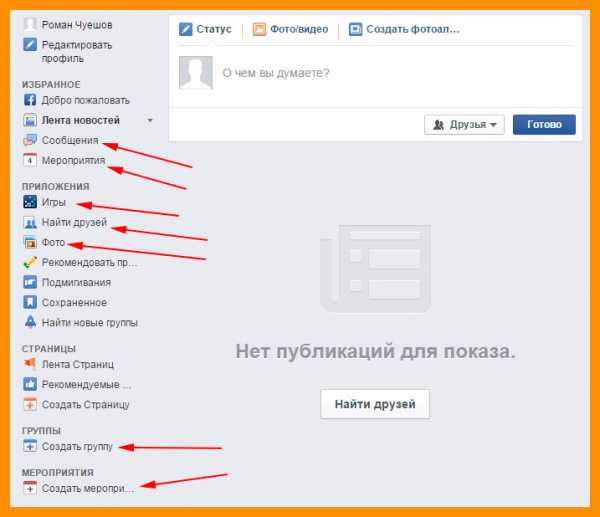Open the Игры link

54,202
